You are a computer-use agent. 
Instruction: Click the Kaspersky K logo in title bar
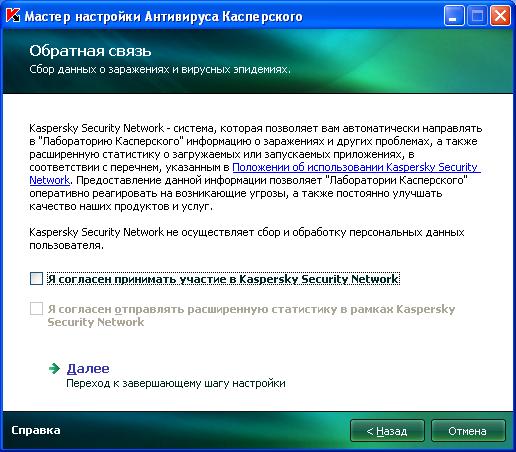13,16
